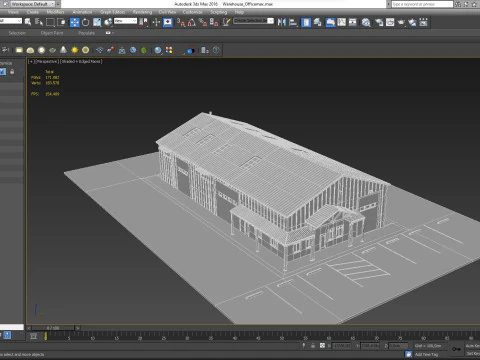Toggle Window/Crossing selection mode
This screenshot has height=360, width=480.
[61, 22]
